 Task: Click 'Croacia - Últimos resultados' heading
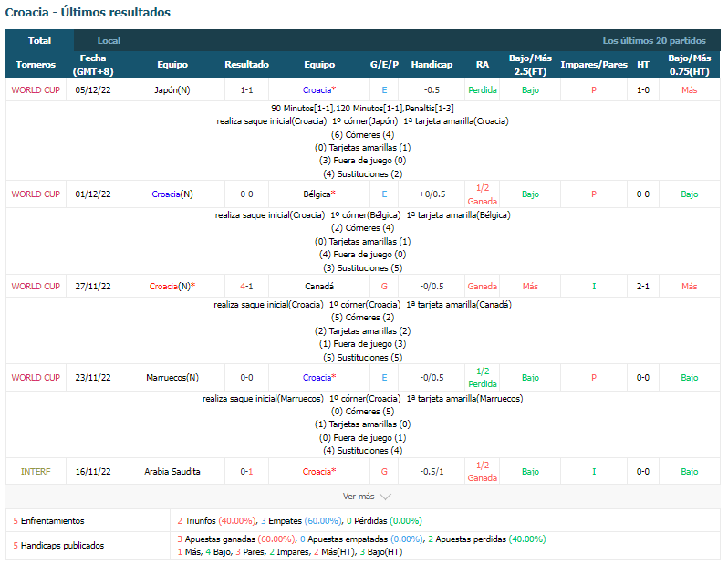(88, 12)
